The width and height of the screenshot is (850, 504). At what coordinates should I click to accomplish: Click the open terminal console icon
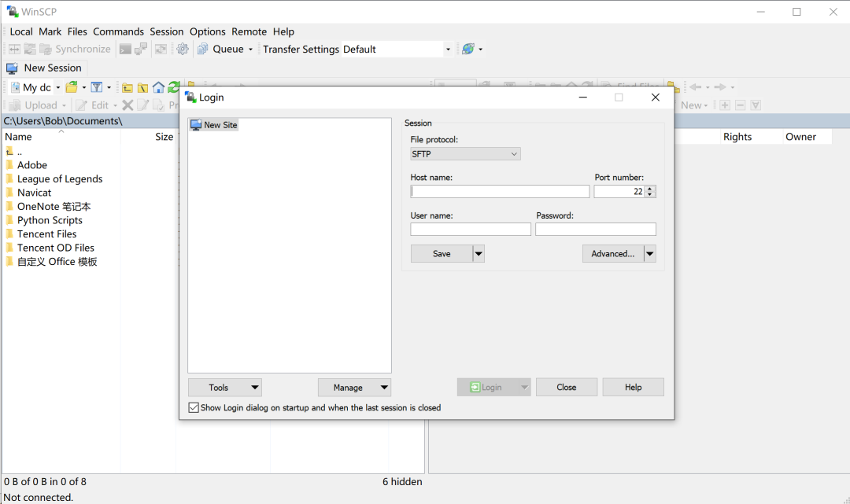point(125,50)
